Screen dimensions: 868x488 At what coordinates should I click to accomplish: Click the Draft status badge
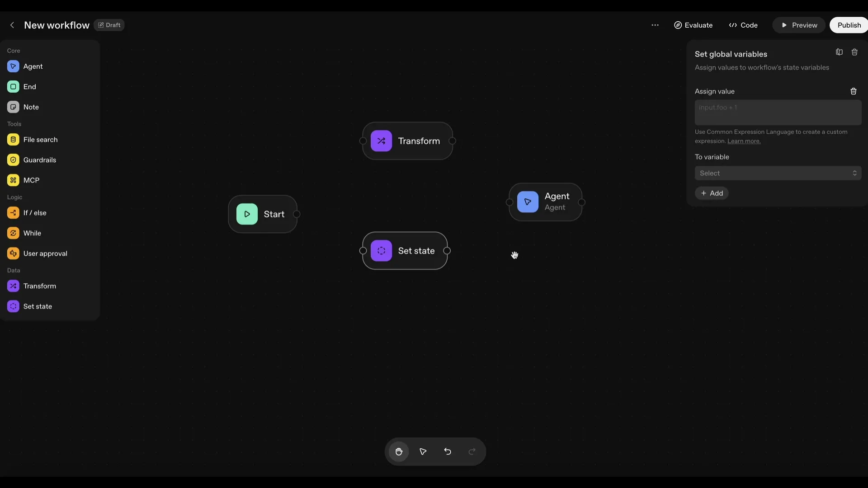point(109,25)
